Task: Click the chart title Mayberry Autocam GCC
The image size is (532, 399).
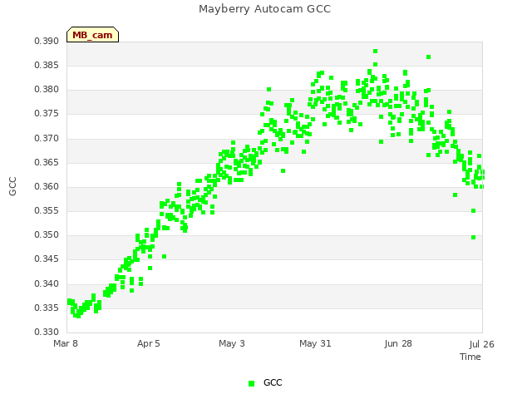Action: pyautogui.click(x=264, y=9)
